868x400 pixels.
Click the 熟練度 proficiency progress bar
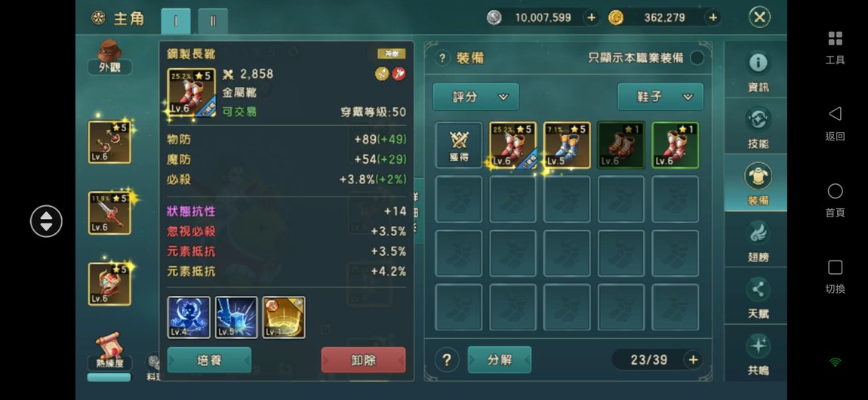click(x=109, y=377)
